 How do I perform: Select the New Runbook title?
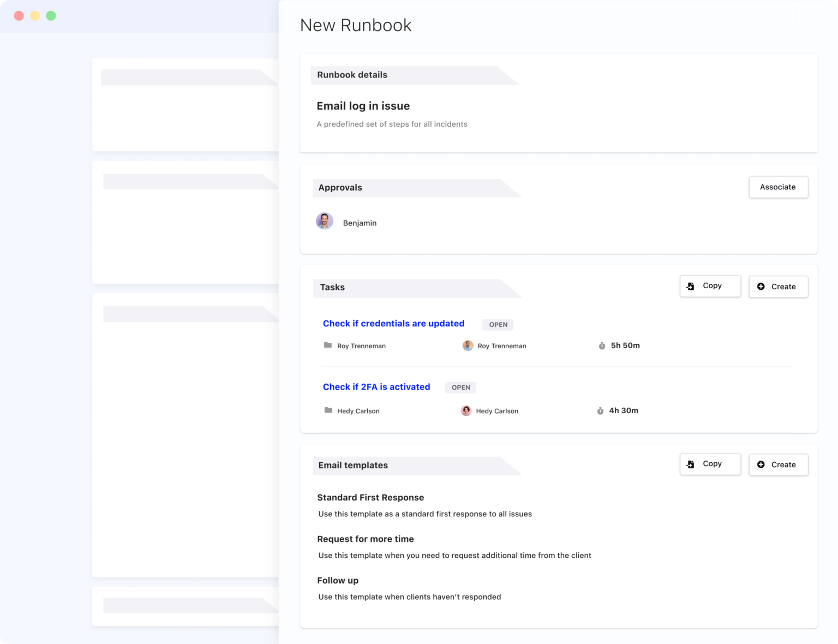point(356,25)
